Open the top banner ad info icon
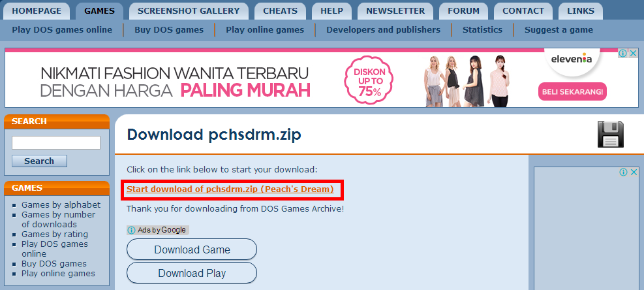Screen dimensions: 644x290 (622, 54)
